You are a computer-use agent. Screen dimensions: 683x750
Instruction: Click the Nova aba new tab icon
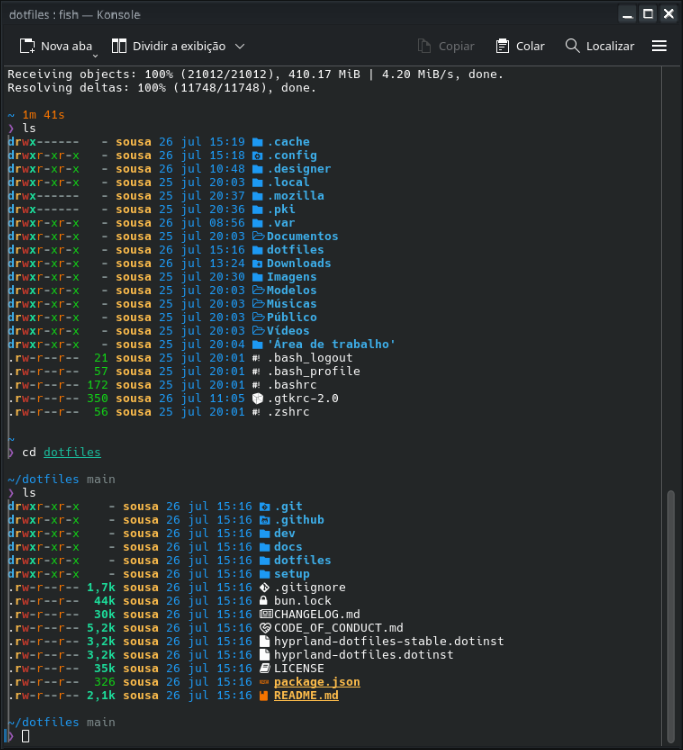27,46
